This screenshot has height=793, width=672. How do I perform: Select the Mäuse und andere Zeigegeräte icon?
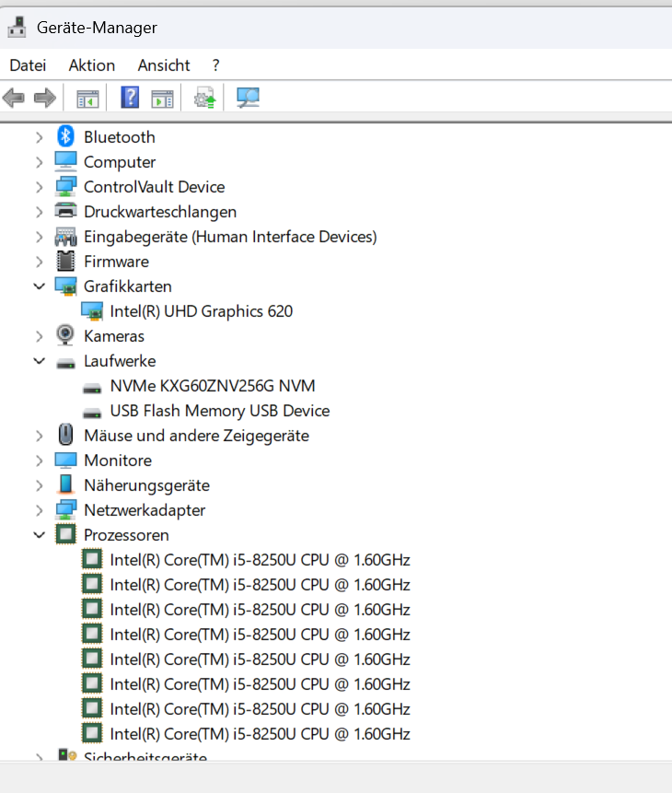65,435
